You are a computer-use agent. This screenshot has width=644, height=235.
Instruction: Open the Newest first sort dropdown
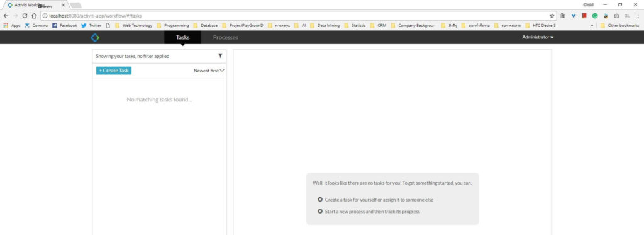(x=209, y=71)
